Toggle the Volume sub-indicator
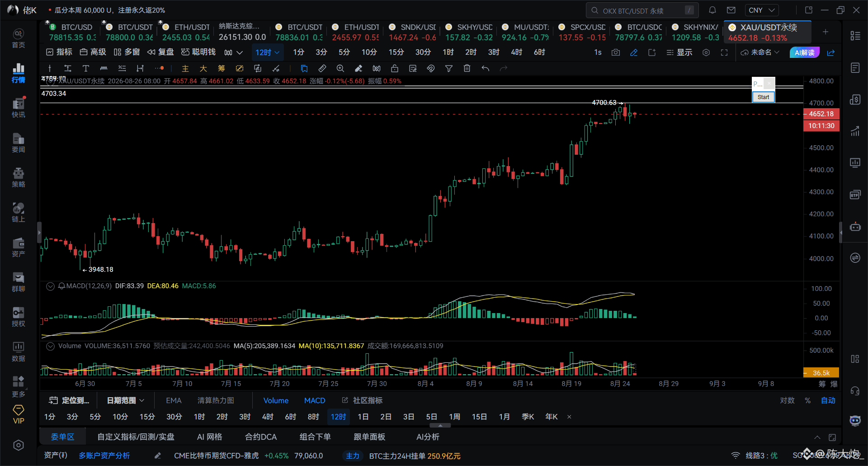868x466 pixels. click(276, 400)
